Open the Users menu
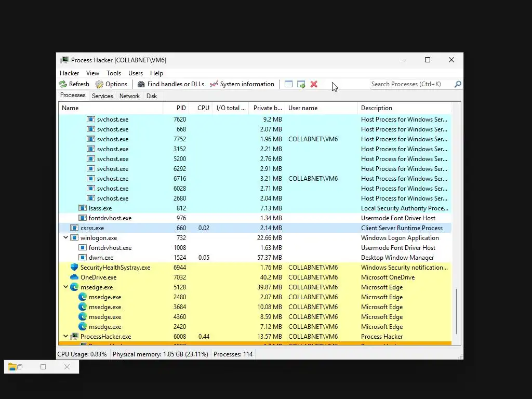 [136, 73]
